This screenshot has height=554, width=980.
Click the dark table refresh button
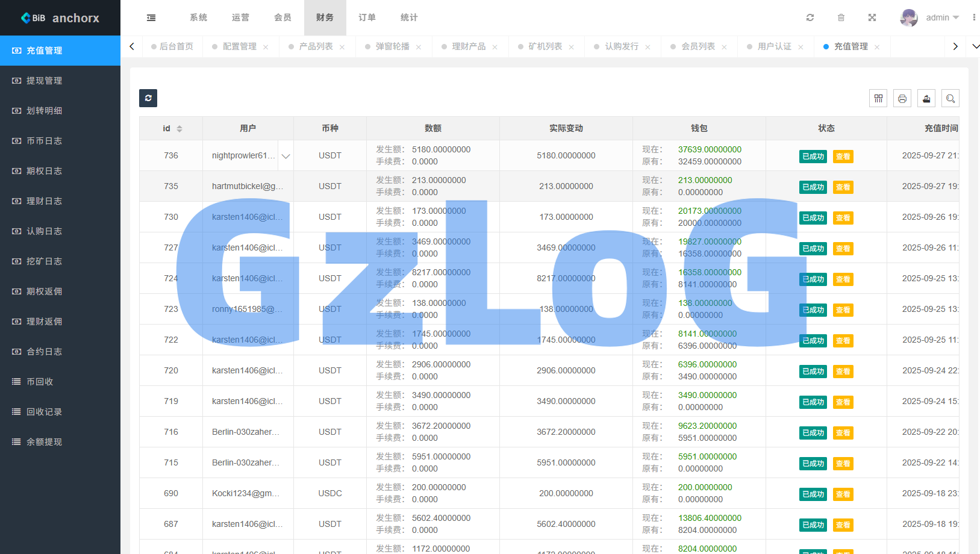pyautogui.click(x=148, y=98)
